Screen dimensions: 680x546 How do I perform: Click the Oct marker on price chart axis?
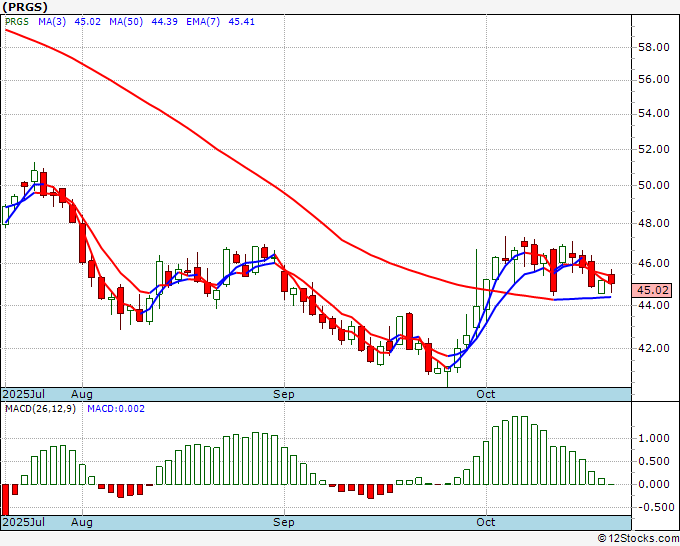pos(487,394)
